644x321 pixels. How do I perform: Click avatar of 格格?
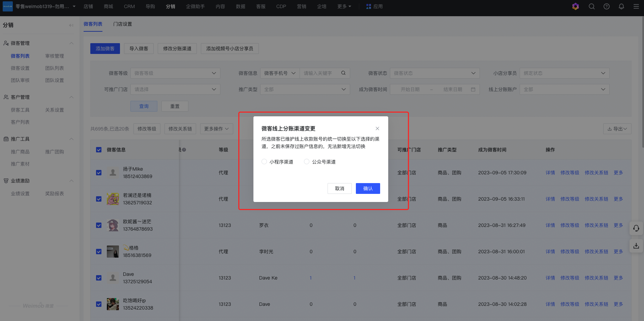pos(113,252)
